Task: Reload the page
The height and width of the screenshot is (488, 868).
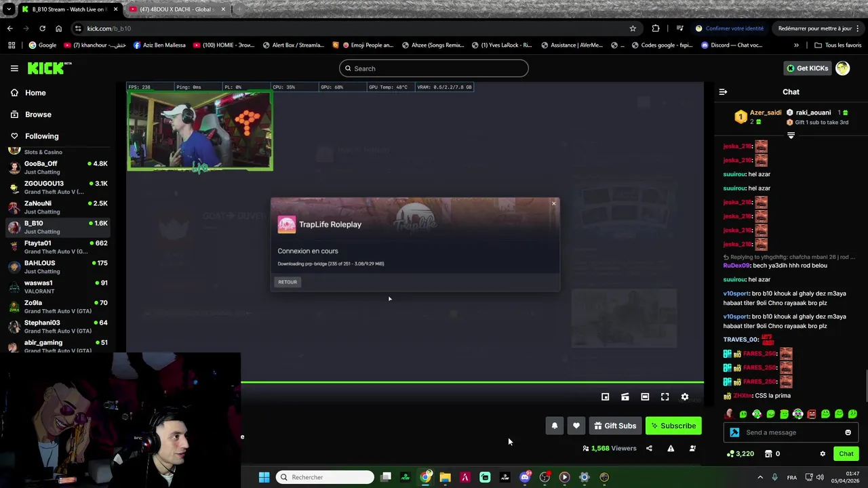Action: pos(42,28)
